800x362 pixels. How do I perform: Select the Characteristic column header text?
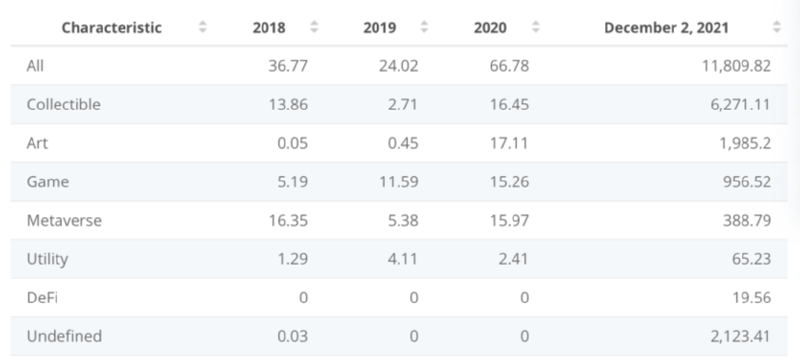tap(112, 28)
